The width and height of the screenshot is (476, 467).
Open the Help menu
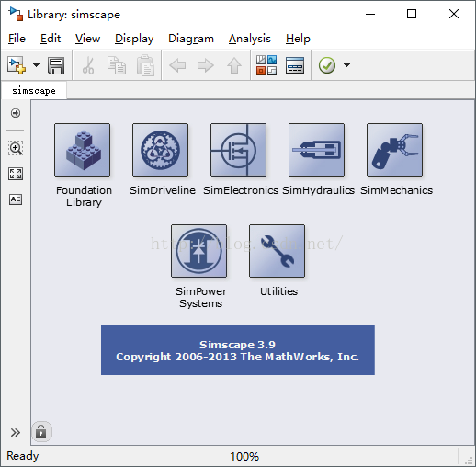(x=298, y=39)
